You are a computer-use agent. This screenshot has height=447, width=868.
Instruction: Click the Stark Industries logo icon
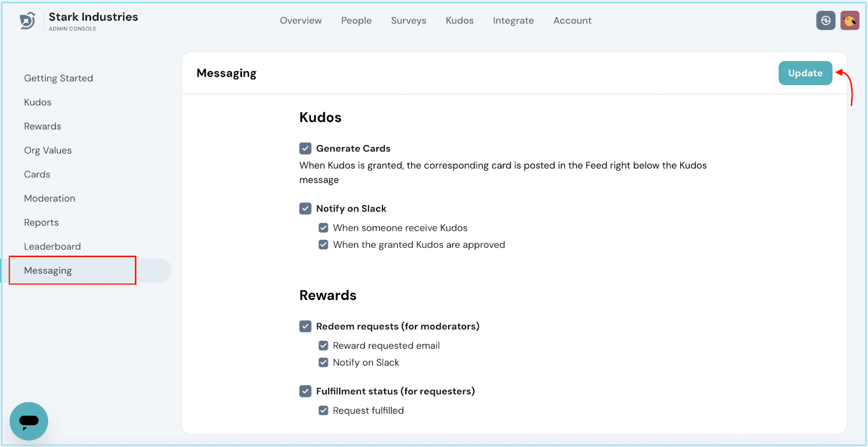[x=27, y=21]
